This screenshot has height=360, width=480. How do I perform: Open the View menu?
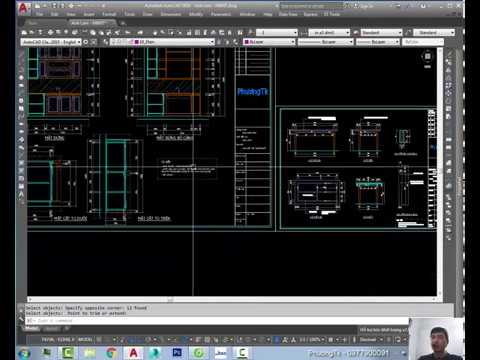click(x=71, y=14)
